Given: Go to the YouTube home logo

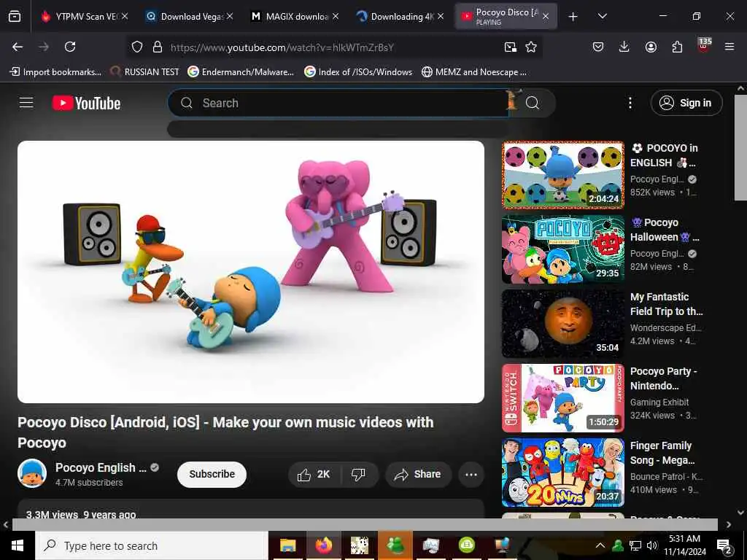Looking at the screenshot, I should click(x=86, y=103).
